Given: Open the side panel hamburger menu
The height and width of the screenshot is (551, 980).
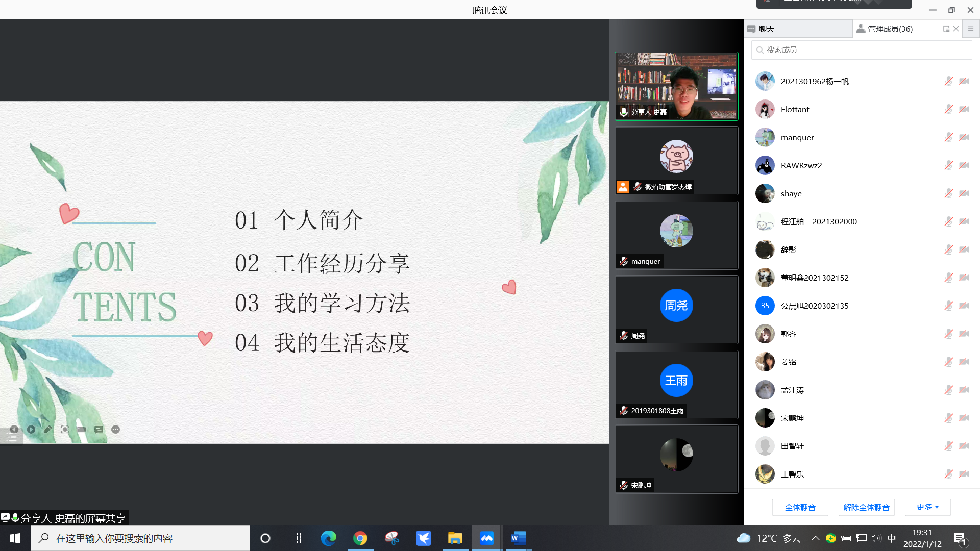Looking at the screenshot, I should click(971, 29).
